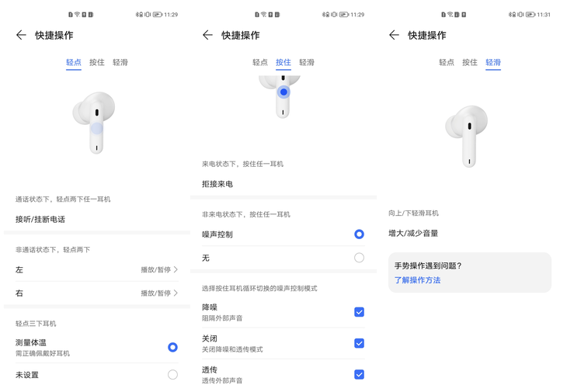Tap the battery icon in the middle status bar

[343, 15]
